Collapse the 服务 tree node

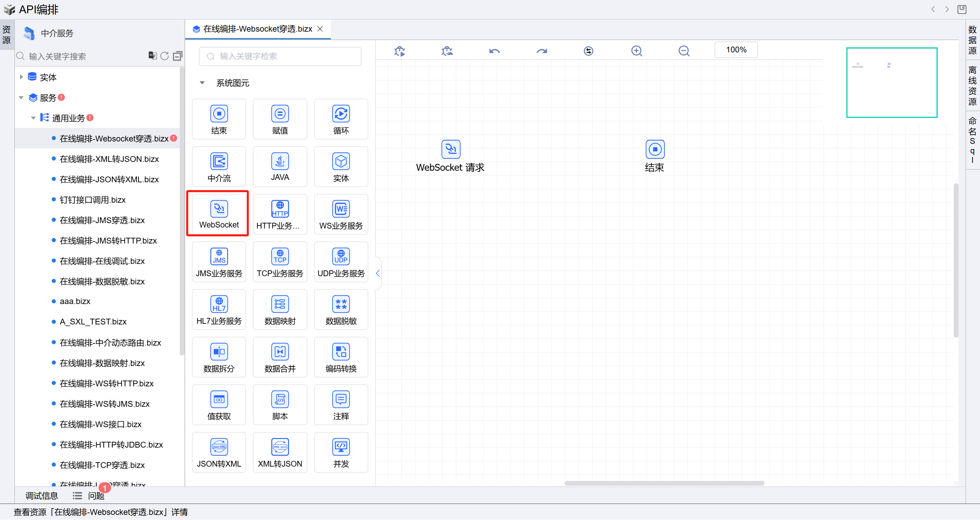pos(21,98)
